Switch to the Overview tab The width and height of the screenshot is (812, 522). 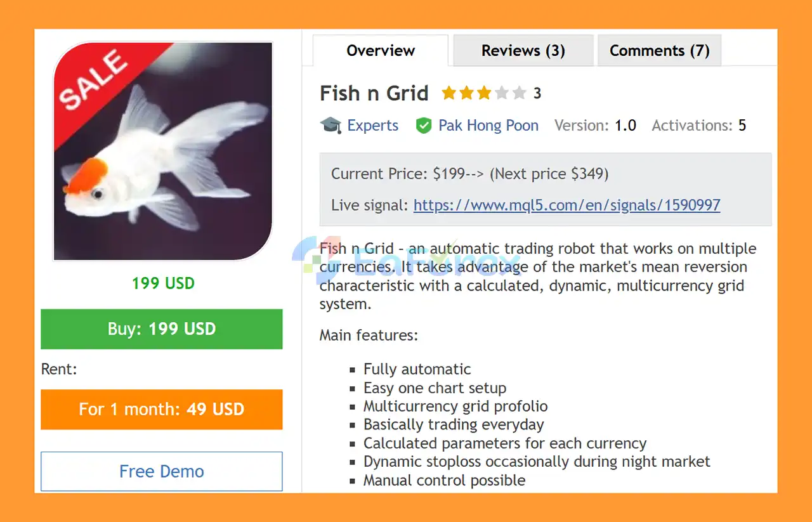pos(381,51)
